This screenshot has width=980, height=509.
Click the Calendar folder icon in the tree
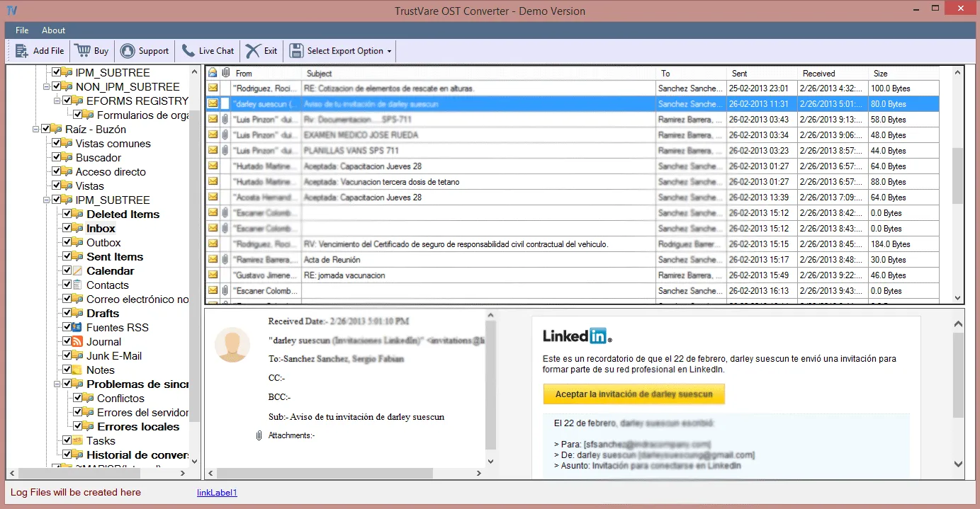(79, 270)
